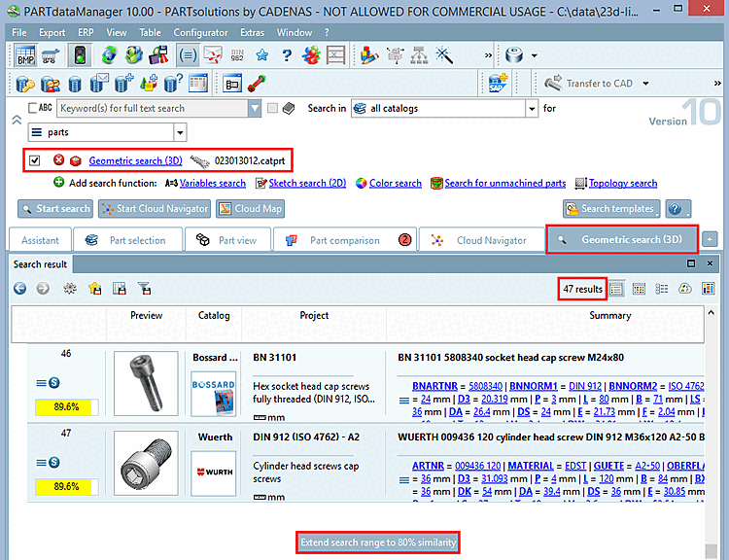Uncheck the Geometric search (3D) checkbox
The image size is (729, 560).
coord(34,160)
